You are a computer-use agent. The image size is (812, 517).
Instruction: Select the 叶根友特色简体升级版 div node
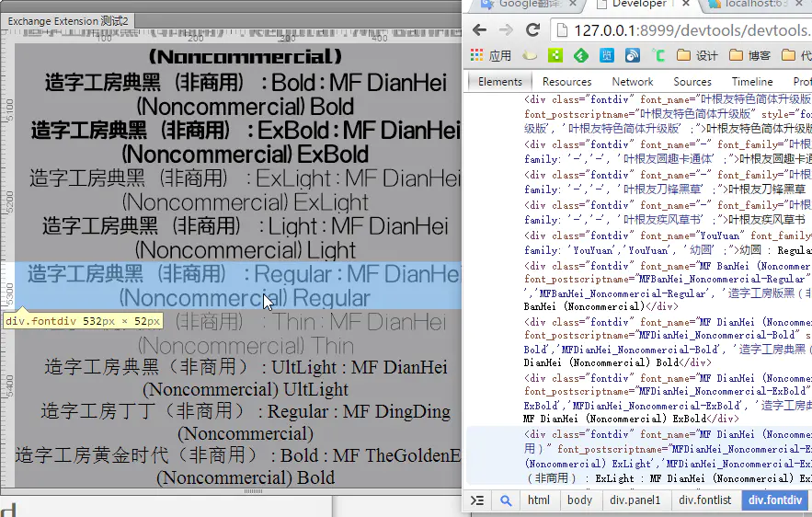click(x=668, y=113)
